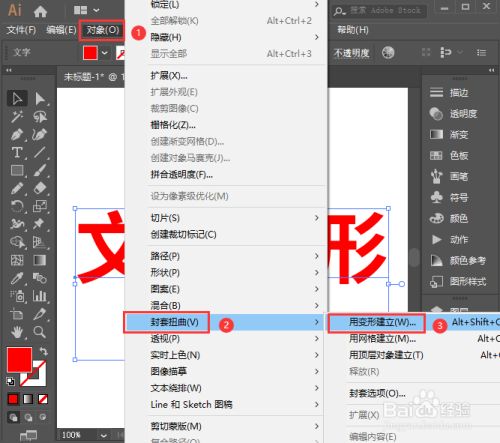
Task: Pick the Gradient tool
Action: click(x=40, y=260)
